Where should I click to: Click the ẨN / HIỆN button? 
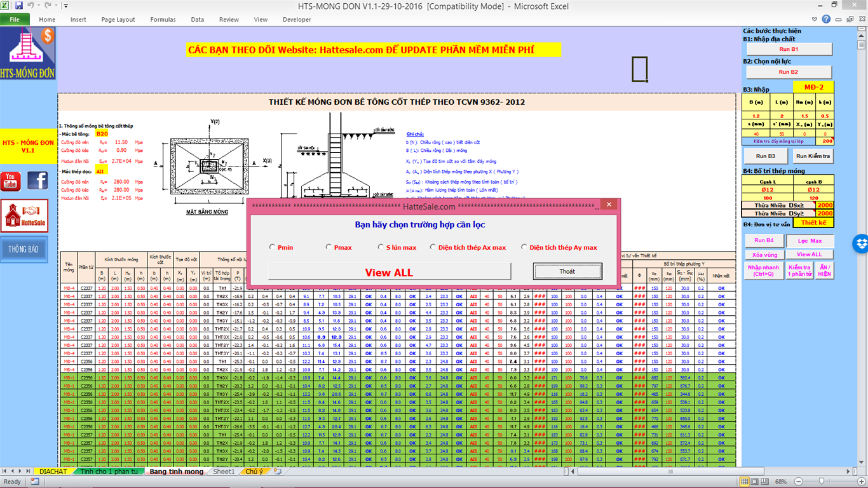point(824,271)
